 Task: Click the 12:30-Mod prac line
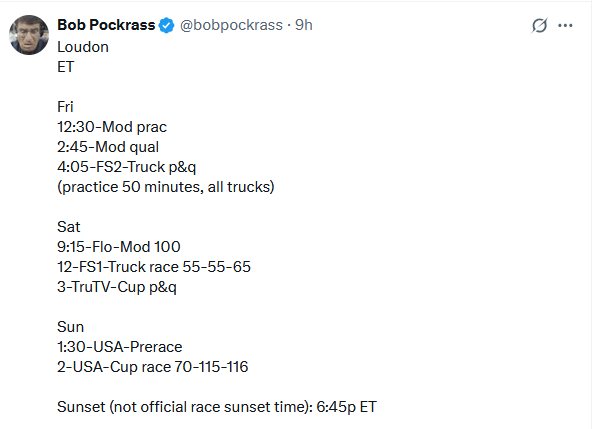tap(112, 127)
